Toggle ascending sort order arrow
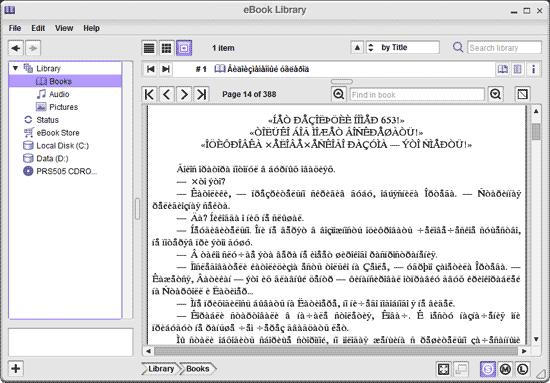 pos(357,47)
